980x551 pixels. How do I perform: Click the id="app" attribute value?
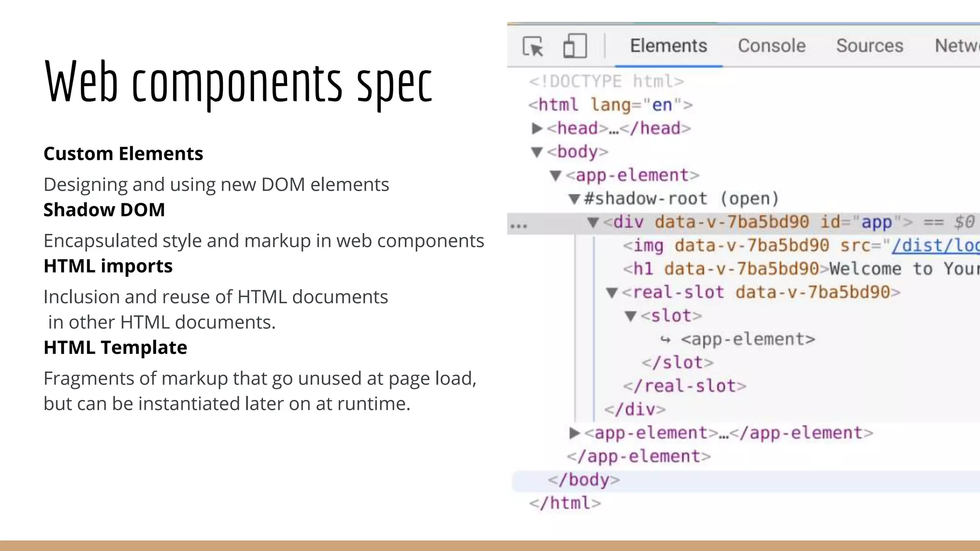877,222
